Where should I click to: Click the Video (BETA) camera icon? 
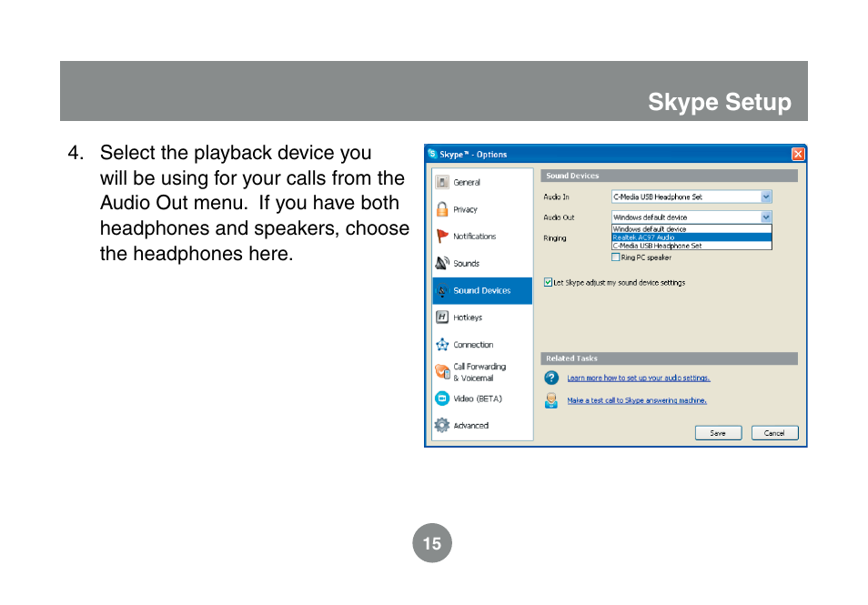442,398
